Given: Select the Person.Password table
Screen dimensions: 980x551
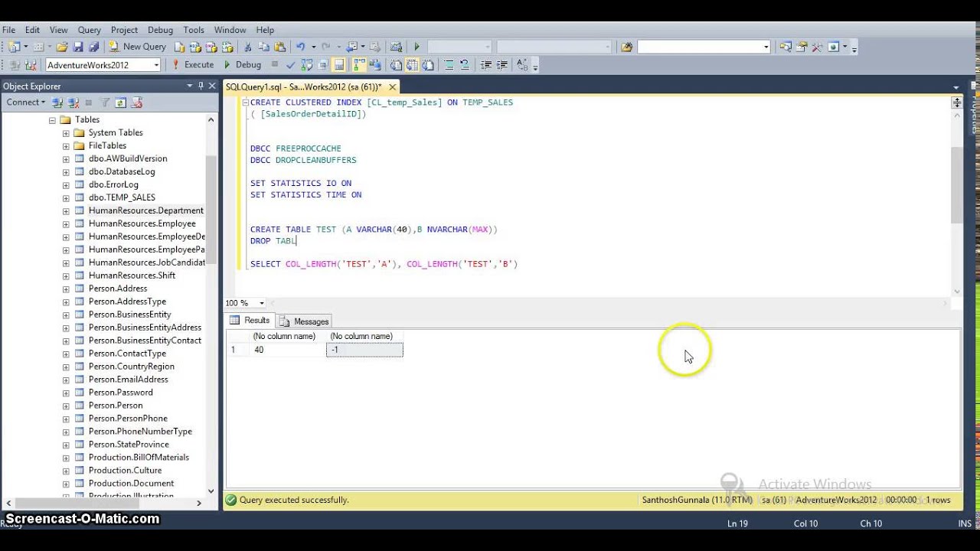Looking at the screenshot, I should 120,393.
